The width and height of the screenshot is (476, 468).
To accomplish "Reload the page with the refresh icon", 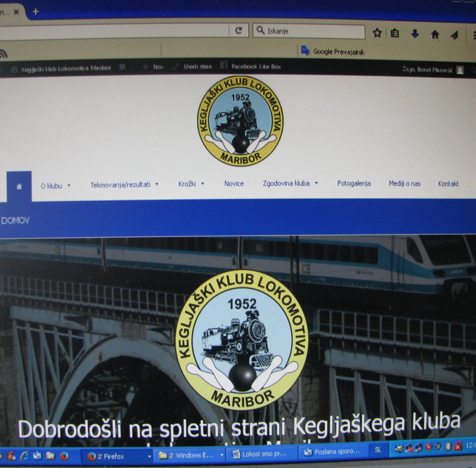I will [x=238, y=31].
